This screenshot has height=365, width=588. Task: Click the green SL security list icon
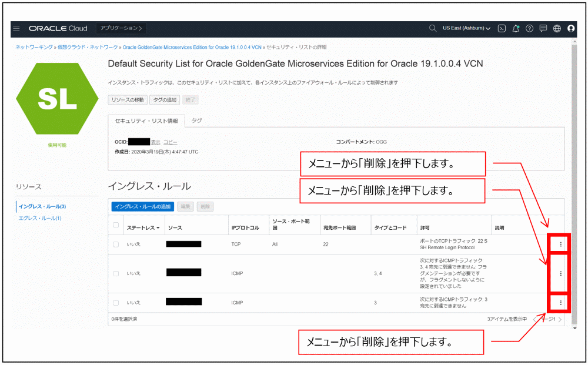pyautogui.click(x=57, y=99)
